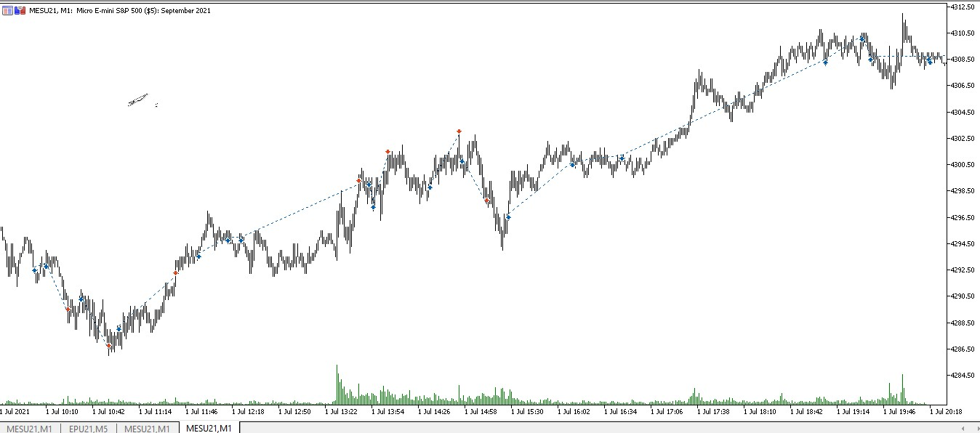Select the red trade marker at the session low

[x=108, y=346]
